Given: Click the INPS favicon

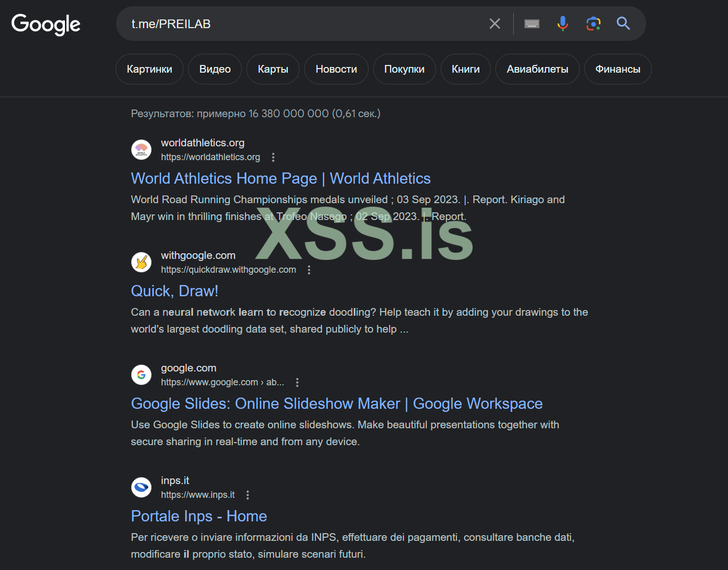Looking at the screenshot, I should (x=142, y=487).
